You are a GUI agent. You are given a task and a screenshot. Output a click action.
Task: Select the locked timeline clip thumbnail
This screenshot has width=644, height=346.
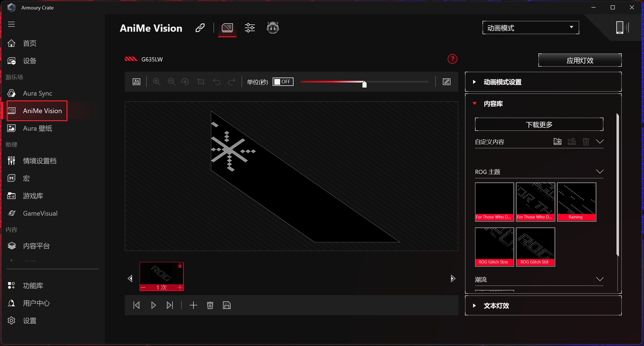[161, 273]
